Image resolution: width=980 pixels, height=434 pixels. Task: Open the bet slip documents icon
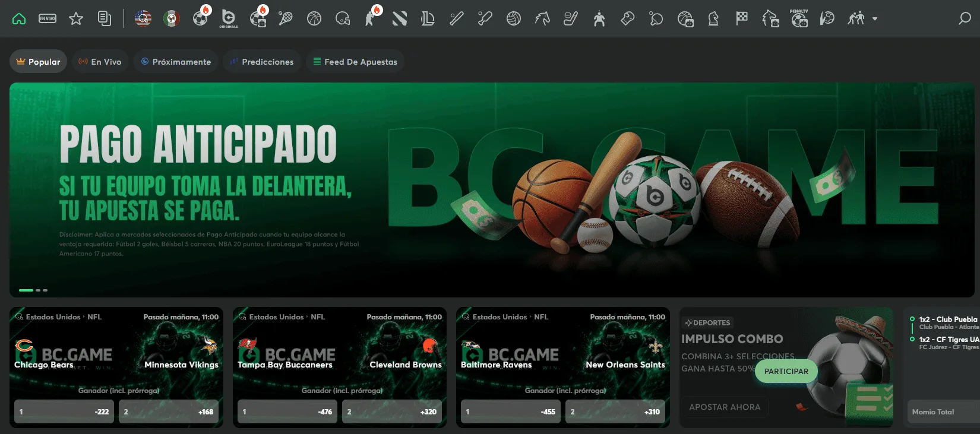pos(105,19)
